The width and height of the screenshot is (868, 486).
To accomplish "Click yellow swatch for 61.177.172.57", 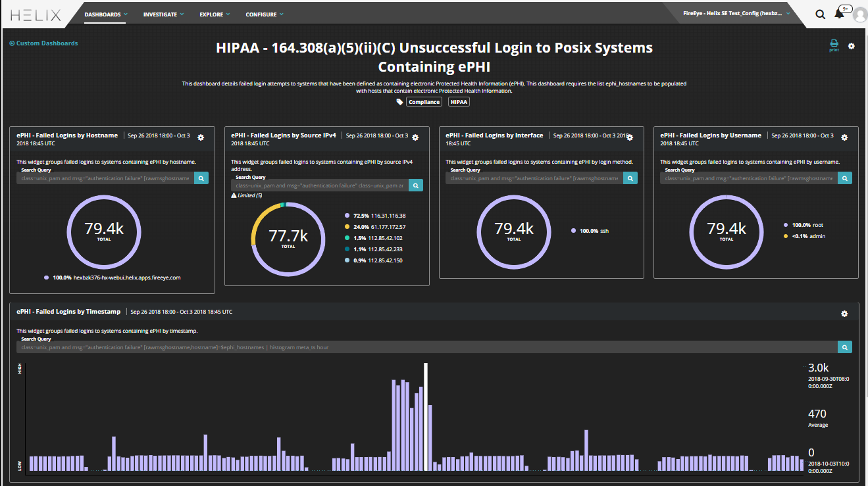I will point(346,227).
